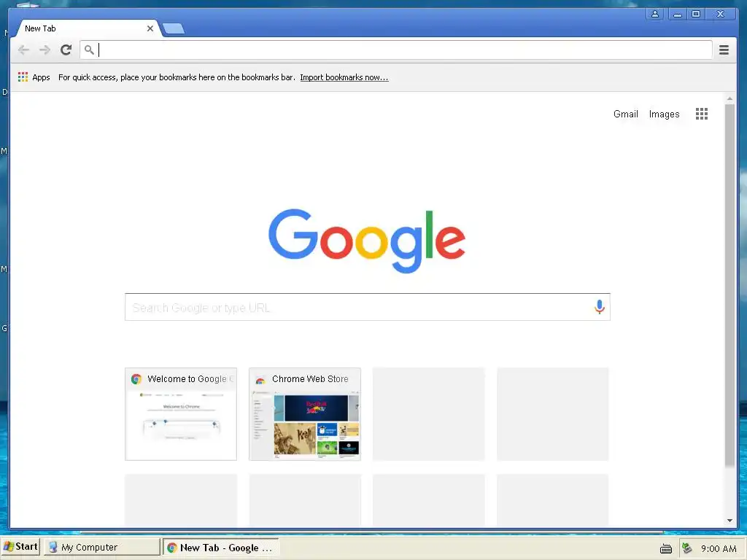Screen dimensions: 747x560
Task: Click the Google search box
Action: click(368, 307)
